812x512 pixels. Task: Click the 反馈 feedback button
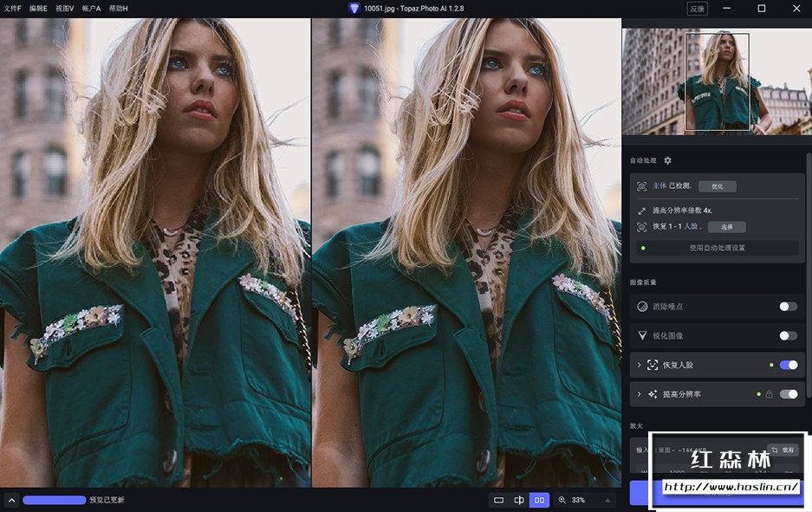click(x=697, y=9)
